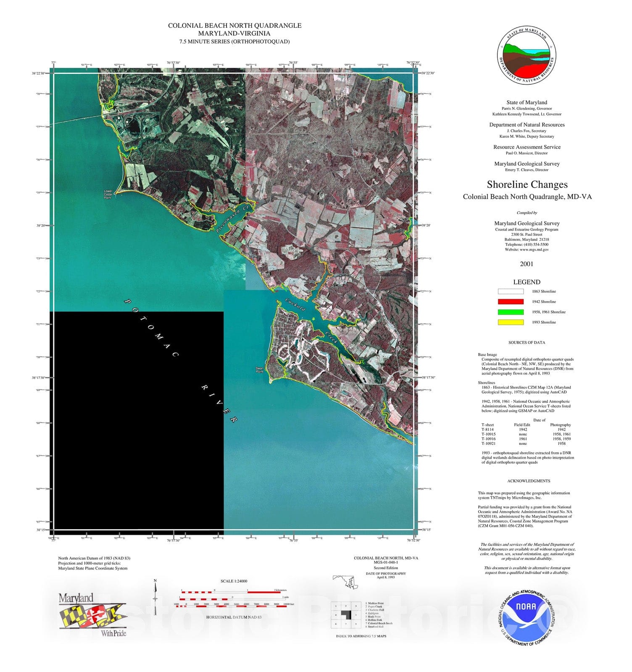
Task: Click '7.5 MINUTE SERIES (ORTHOPHOTOQUAD)' text
Action: (234, 42)
